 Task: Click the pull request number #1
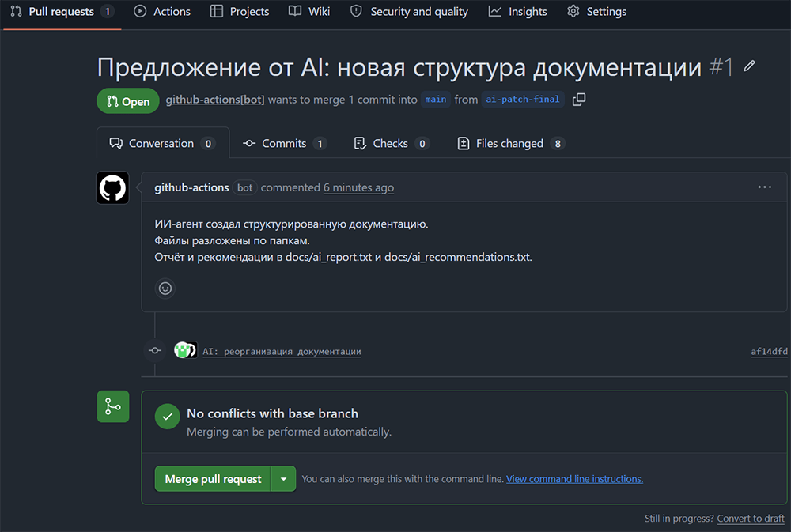tap(721, 66)
